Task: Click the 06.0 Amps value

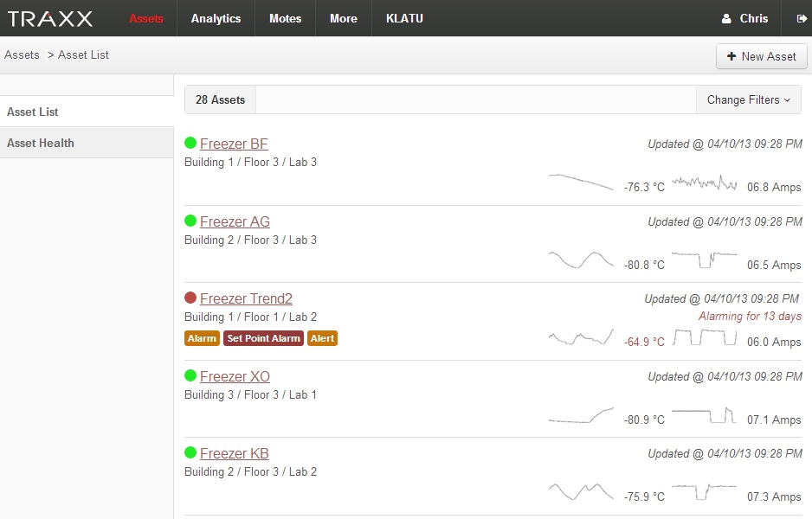Action: (774, 342)
